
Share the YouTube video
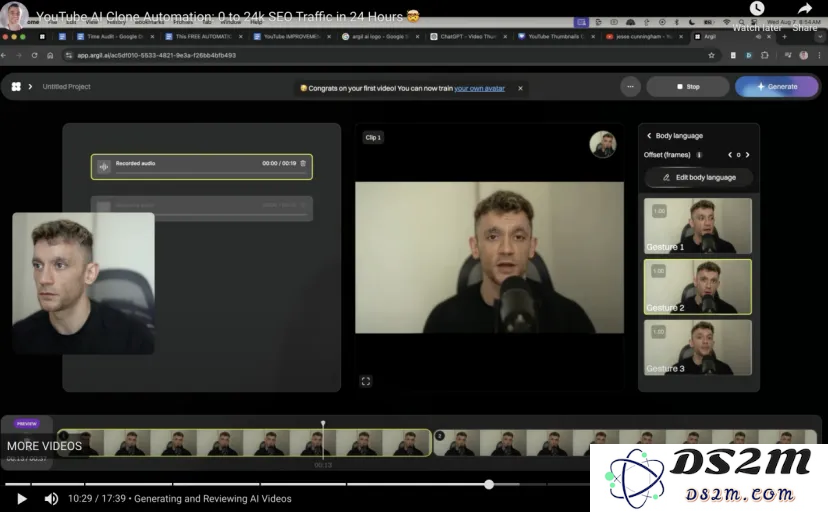804,8
